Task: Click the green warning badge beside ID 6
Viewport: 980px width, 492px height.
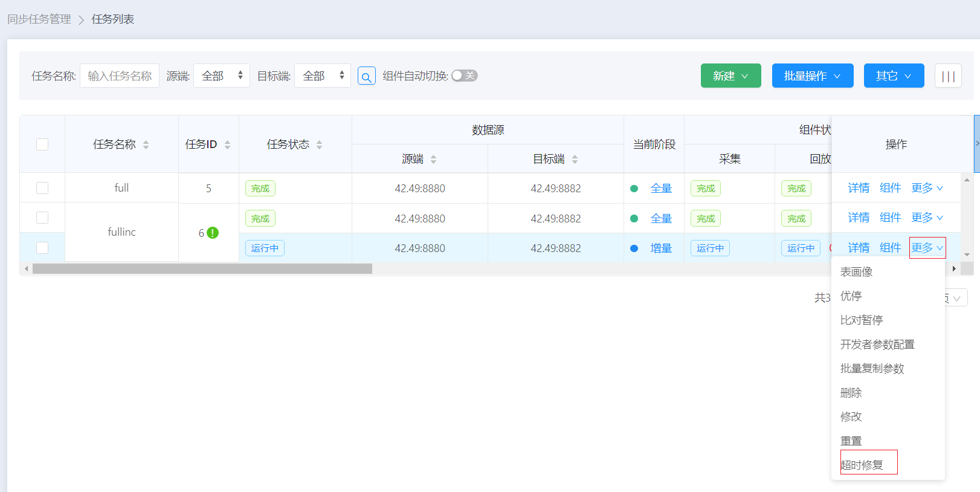Action: pyautogui.click(x=213, y=233)
